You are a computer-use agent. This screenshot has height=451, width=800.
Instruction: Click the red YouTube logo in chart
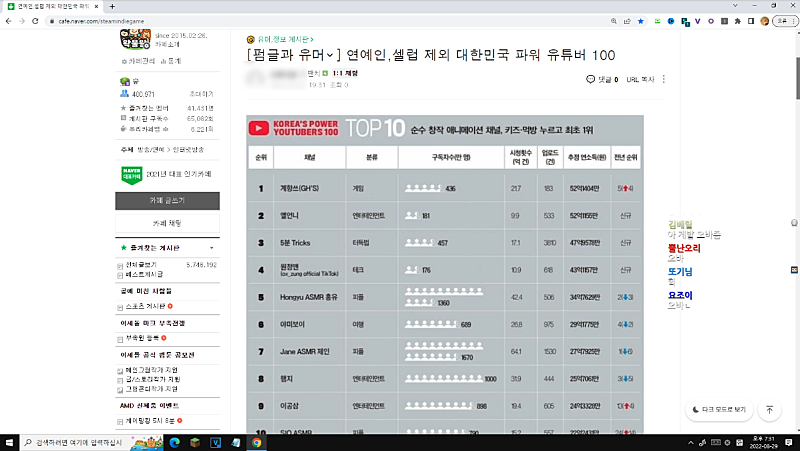click(x=259, y=128)
